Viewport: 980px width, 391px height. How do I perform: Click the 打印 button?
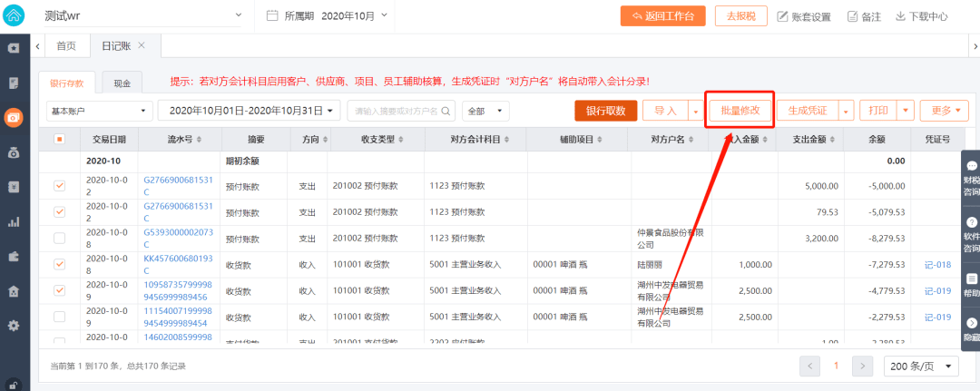tap(878, 111)
